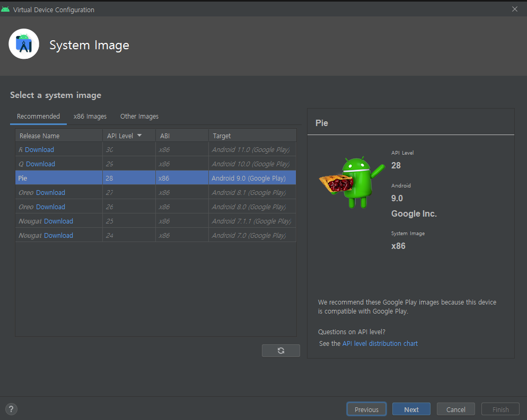Click the Android 9.0 (Google Play) cell
The image size is (527, 420).
point(252,178)
